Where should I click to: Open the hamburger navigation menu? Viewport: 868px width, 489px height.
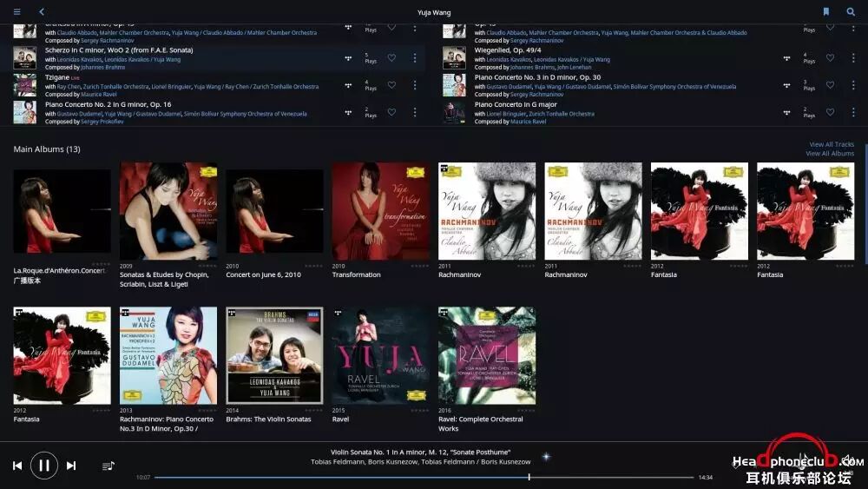[17, 11]
